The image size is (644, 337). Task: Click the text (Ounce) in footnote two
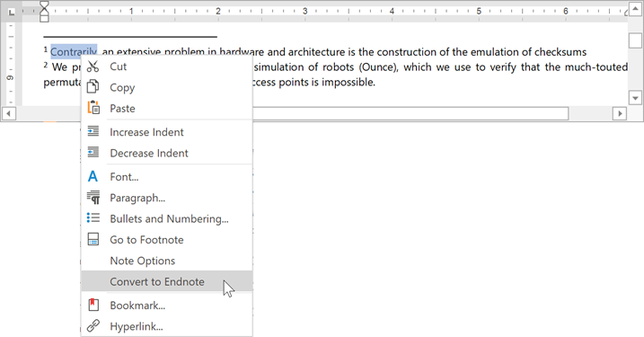(379, 67)
